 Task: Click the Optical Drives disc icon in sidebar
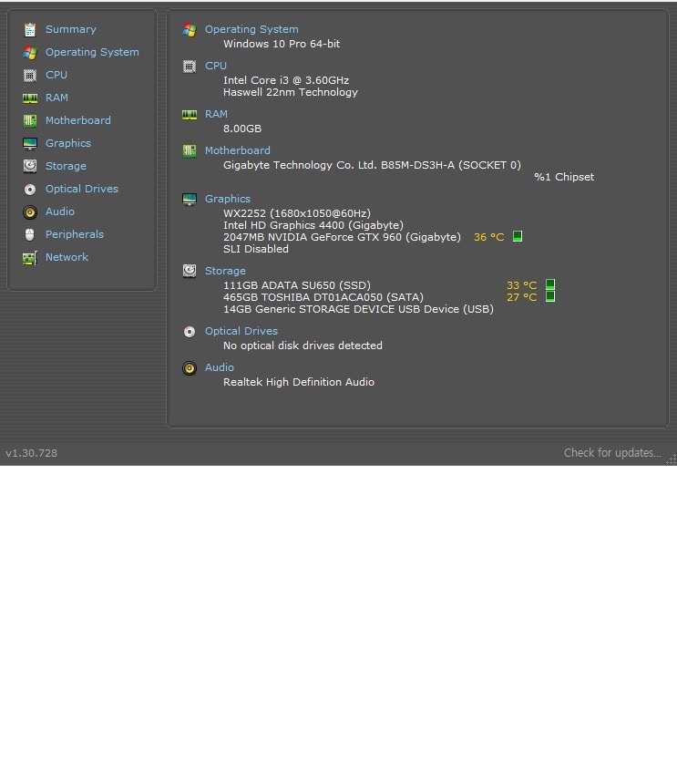(30, 190)
